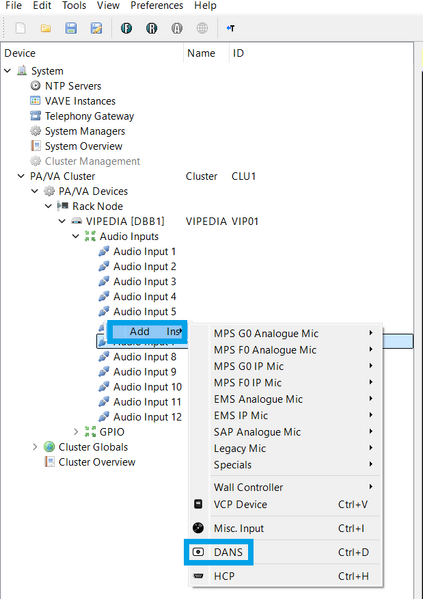Click the Audio Input 3 plug icon
The height and width of the screenshot is (599, 423).
click(104, 282)
